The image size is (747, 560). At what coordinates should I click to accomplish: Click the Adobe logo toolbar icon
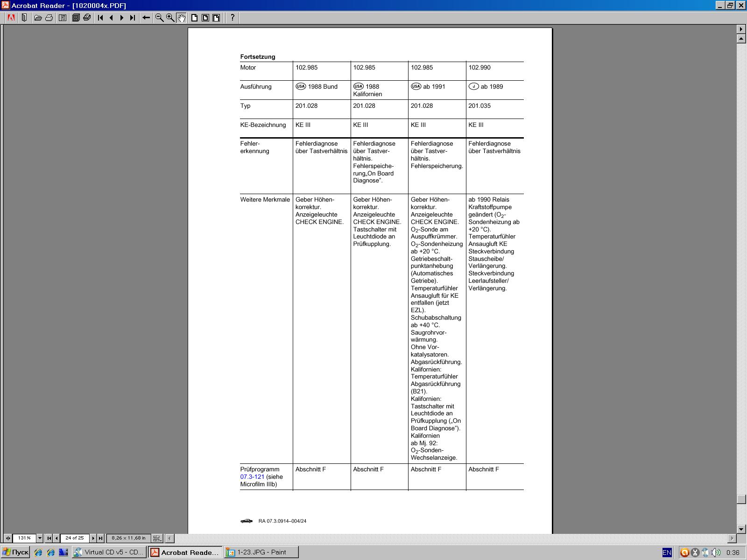(11, 18)
